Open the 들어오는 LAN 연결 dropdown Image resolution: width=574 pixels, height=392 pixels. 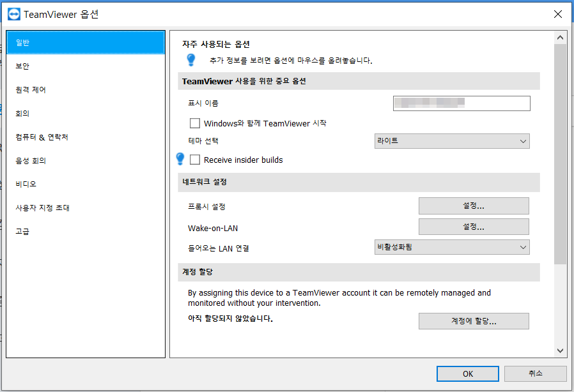pos(452,247)
